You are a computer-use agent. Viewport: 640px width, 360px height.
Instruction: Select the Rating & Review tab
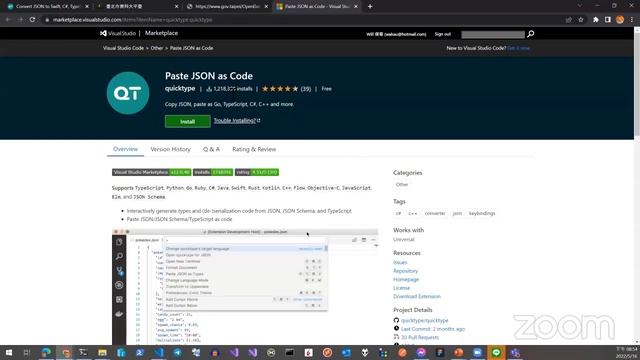tap(254, 149)
